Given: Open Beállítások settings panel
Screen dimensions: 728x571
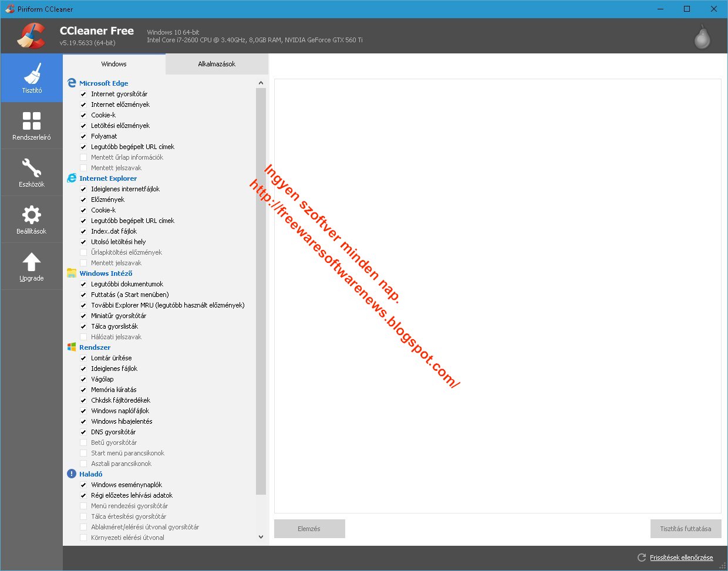Looking at the screenshot, I should (32, 219).
